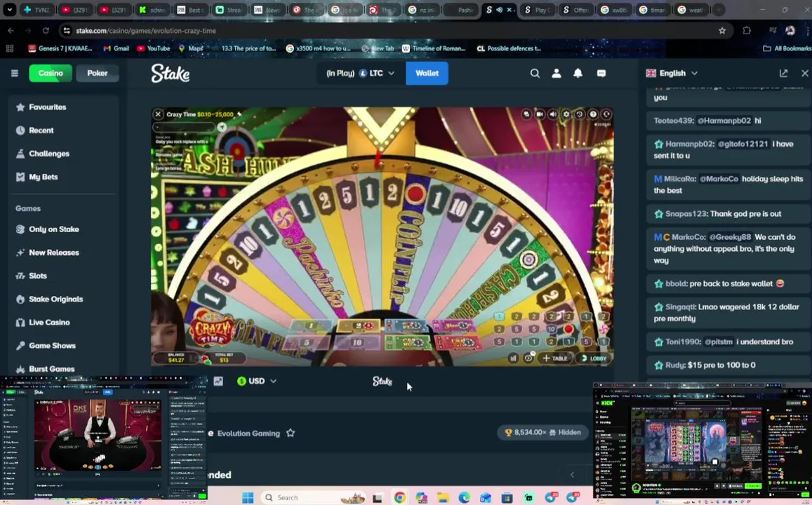This screenshot has height=505, width=812.
Task: Open the All Bookmarks folder
Action: pos(787,48)
